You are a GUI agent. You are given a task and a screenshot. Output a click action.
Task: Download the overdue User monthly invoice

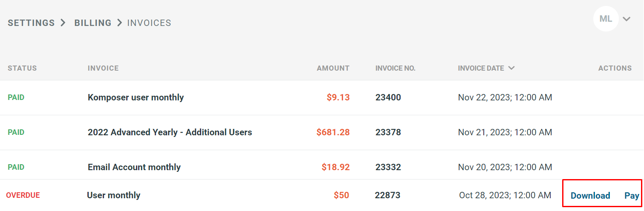590,196
